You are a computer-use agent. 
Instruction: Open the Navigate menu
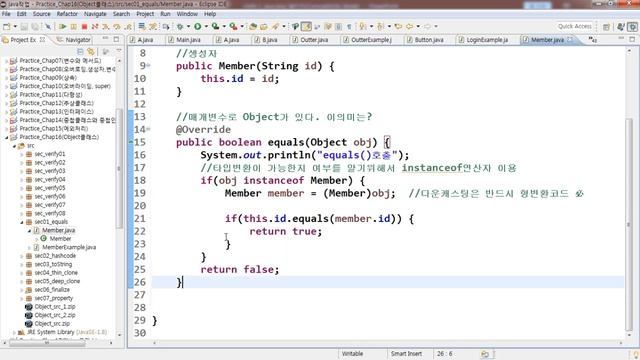[95, 14]
